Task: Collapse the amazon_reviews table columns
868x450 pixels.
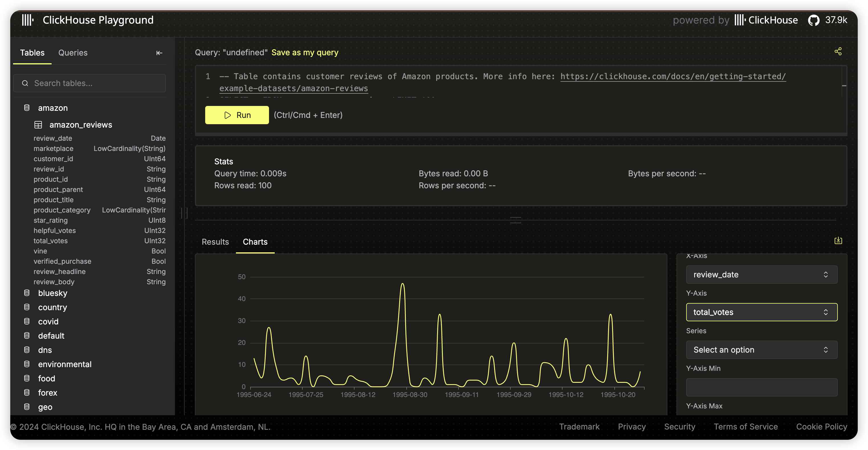Action: tap(81, 125)
